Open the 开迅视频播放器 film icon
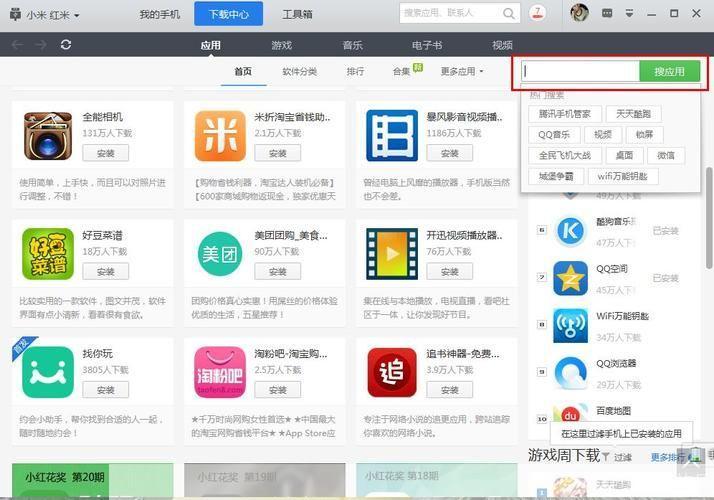Viewport: 714px width, 500px height. pos(392,254)
